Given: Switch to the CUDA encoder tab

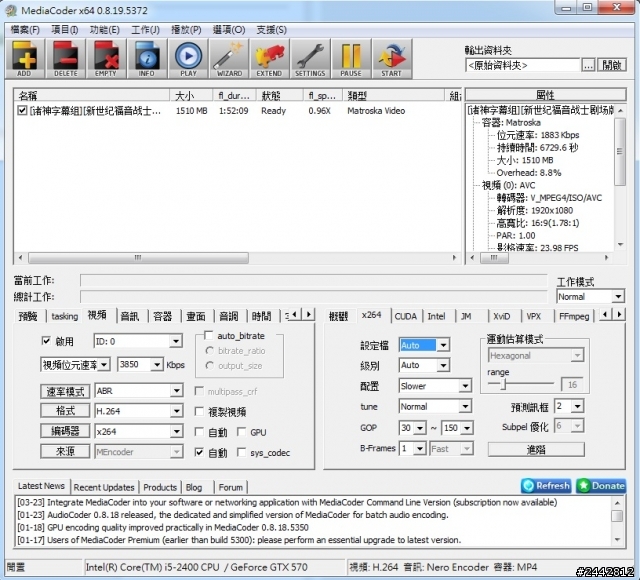Looking at the screenshot, I should click(406, 316).
